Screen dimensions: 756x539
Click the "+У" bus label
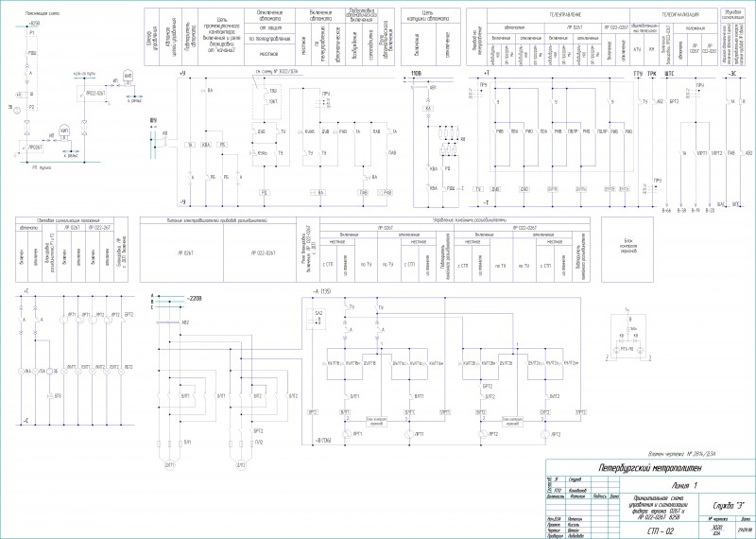182,73
